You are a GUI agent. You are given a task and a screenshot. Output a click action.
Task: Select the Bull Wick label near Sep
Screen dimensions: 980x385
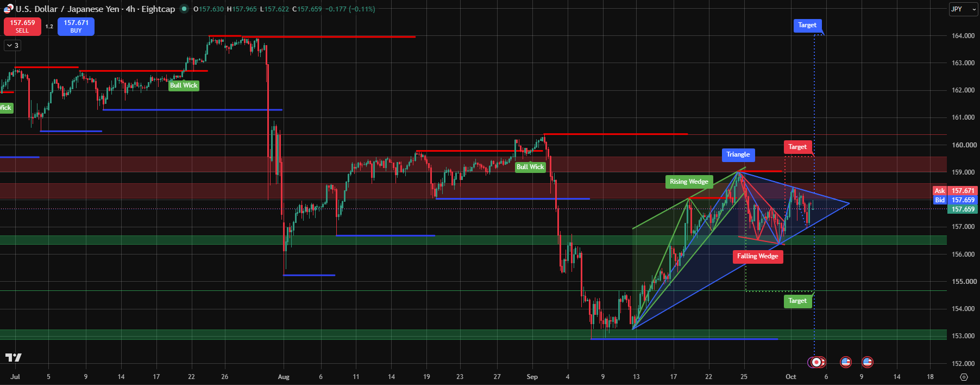pyautogui.click(x=530, y=167)
